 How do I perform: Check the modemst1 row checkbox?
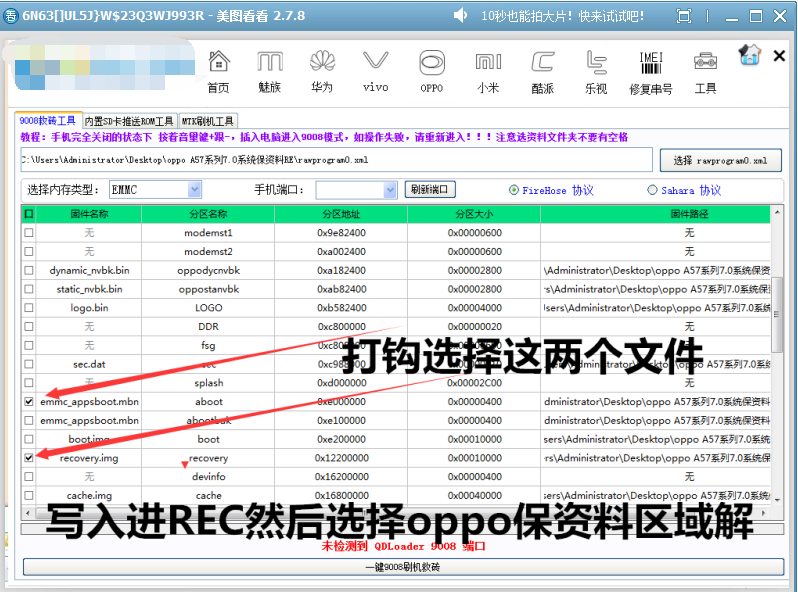click(29, 233)
